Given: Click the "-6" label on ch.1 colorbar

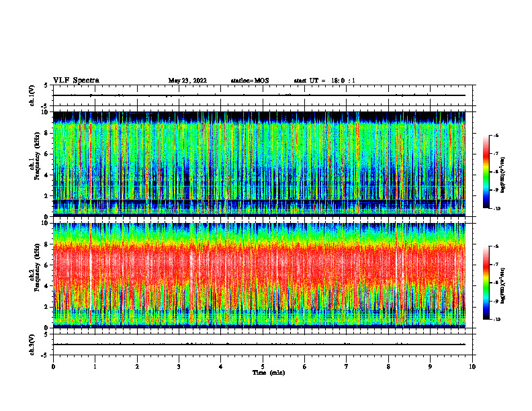Looking at the screenshot, I should (496, 135).
